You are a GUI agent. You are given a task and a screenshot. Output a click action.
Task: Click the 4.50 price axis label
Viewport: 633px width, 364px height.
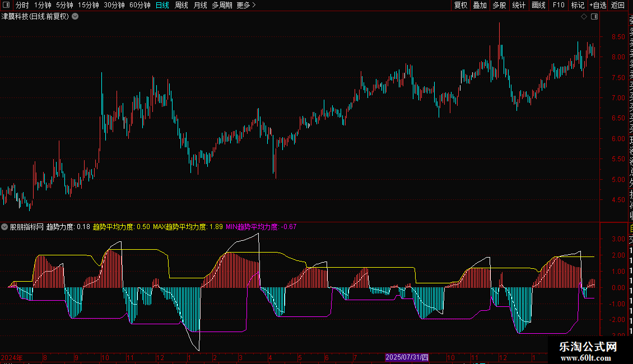618,200
